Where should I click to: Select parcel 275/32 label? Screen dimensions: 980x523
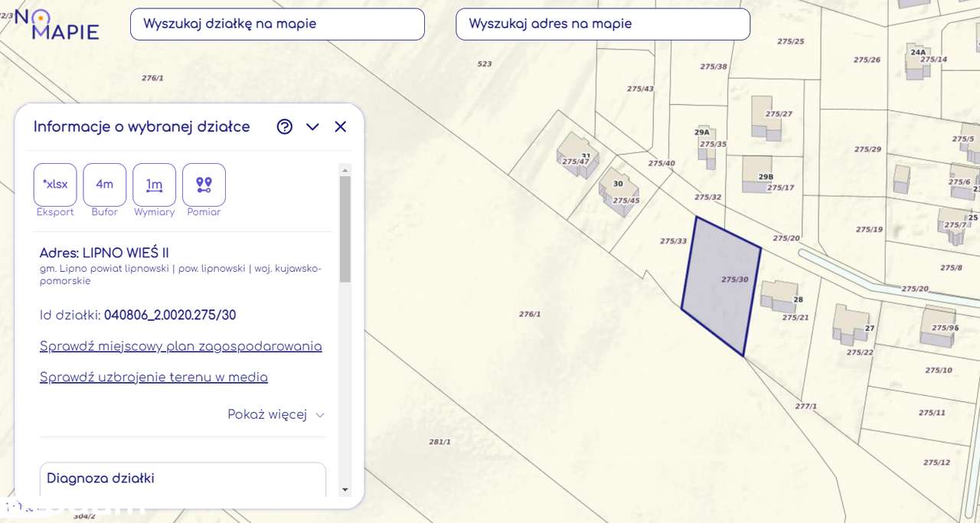[x=708, y=197]
